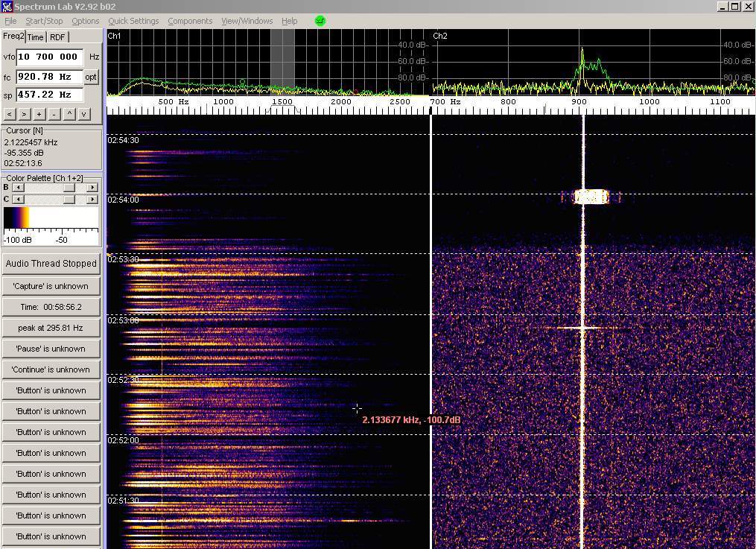Switch to the Time tab
Image resolution: width=756 pixels, height=549 pixels.
[36, 37]
